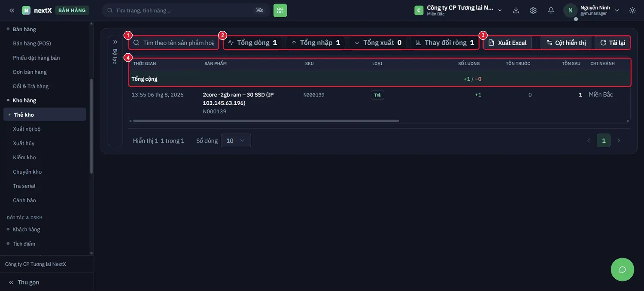Click the Tổng xuất summary chip

tap(378, 42)
